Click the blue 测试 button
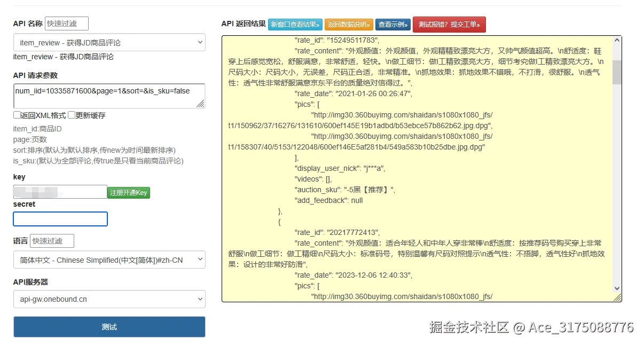Image resolution: width=644 pixels, height=345 pixels. 109,327
